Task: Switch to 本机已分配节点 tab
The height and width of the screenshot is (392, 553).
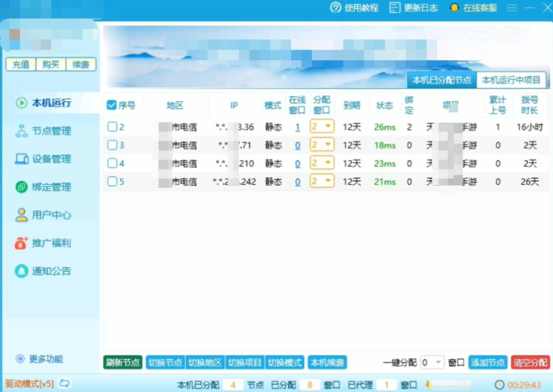Action: [x=441, y=80]
